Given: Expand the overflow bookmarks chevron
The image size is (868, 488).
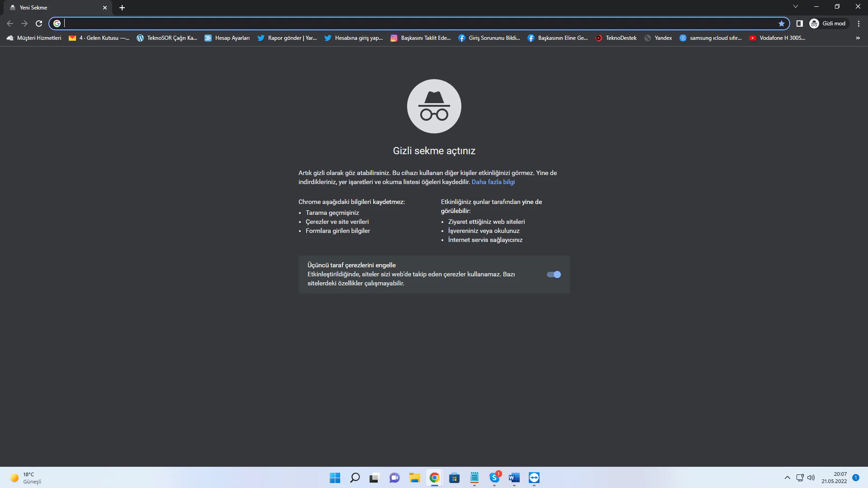Looking at the screenshot, I should [858, 38].
